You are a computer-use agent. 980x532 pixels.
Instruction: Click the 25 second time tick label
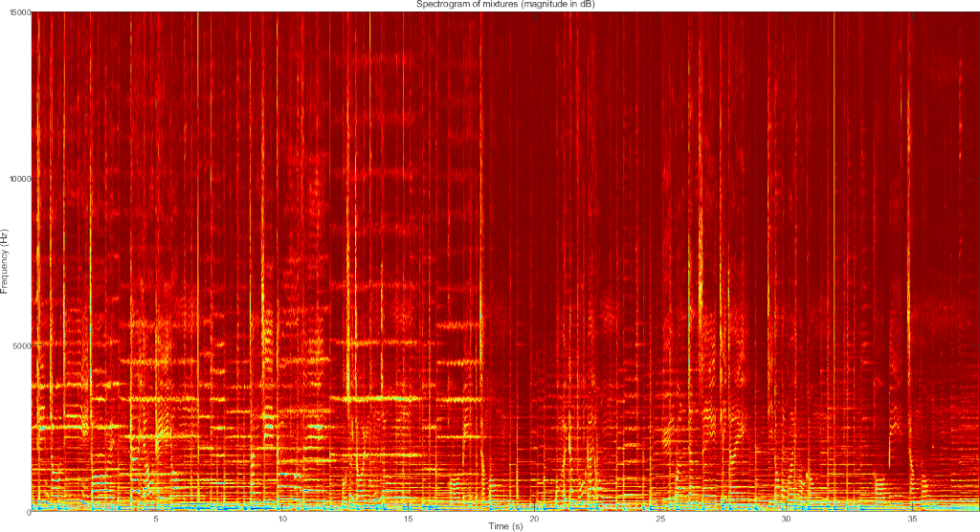(x=660, y=520)
